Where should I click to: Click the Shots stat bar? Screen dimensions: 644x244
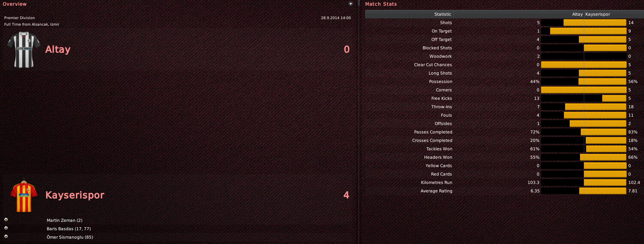[x=583, y=23]
